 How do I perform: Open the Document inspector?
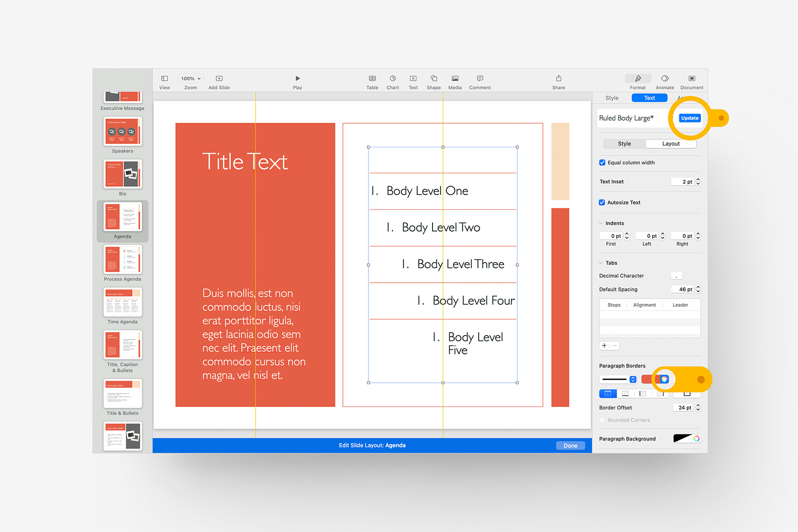(x=692, y=79)
